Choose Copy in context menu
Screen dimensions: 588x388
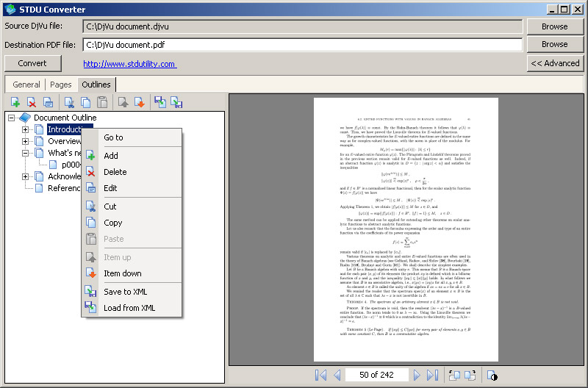point(132,223)
